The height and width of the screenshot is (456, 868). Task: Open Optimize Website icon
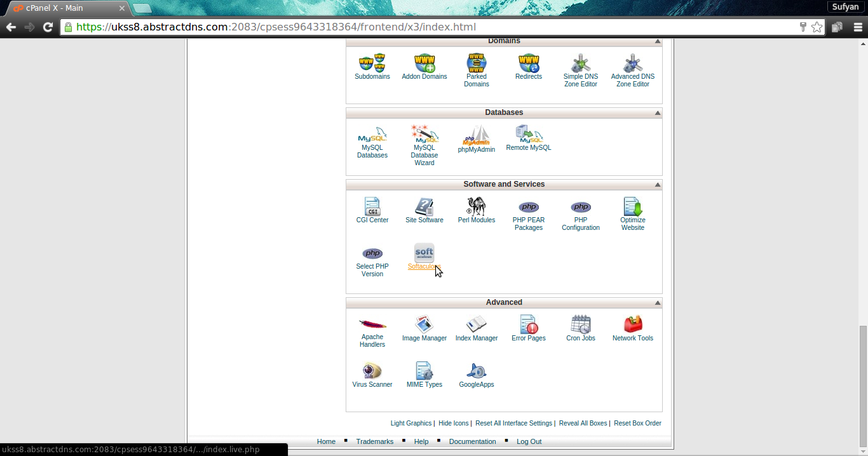pos(633,206)
